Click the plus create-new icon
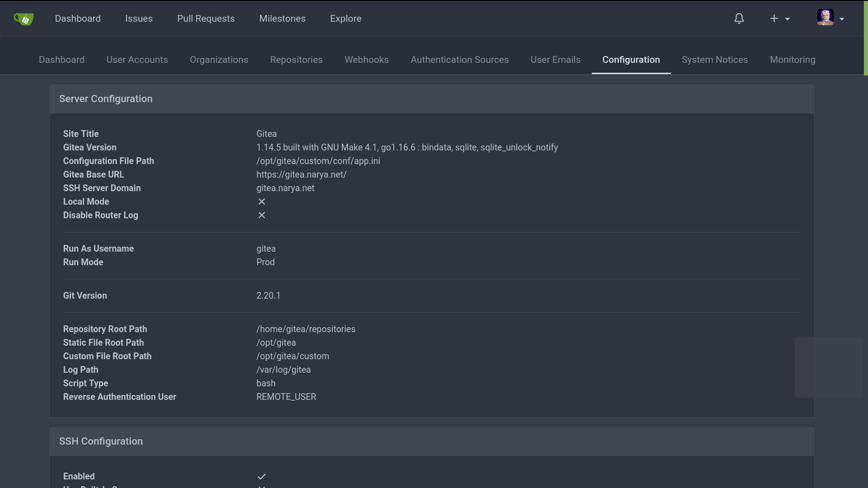This screenshot has width=868, height=488. pyautogui.click(x=774, y=19)
